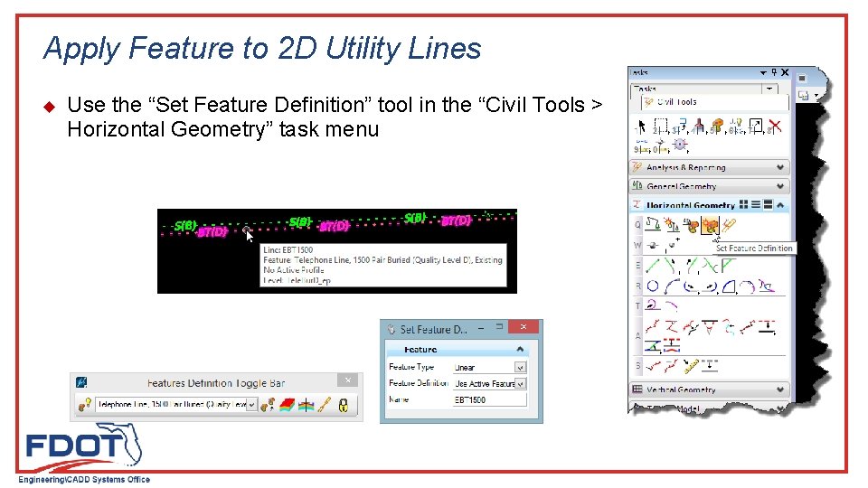868x488 pixels.
Task: Click the gear-like tool in Civil Tools second row
Action: click(x=680, y=145)
